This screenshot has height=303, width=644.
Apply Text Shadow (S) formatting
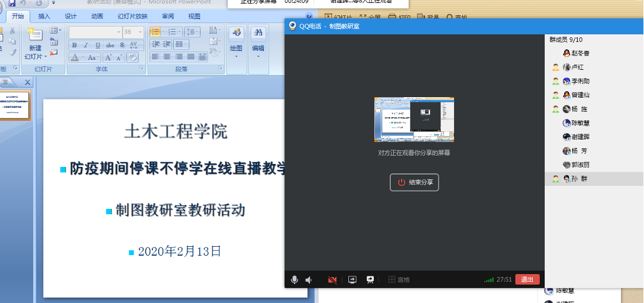(x=122, y=45)
